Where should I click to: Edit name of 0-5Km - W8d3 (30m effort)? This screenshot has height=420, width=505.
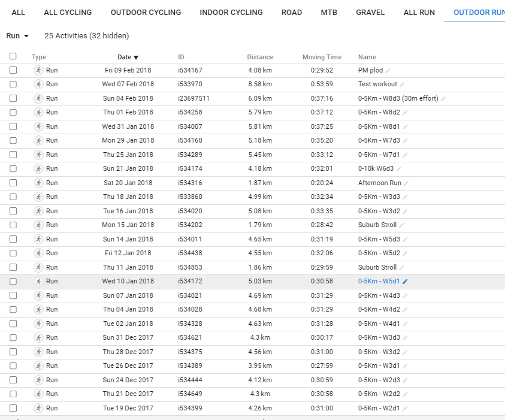[x=443, y=99]
